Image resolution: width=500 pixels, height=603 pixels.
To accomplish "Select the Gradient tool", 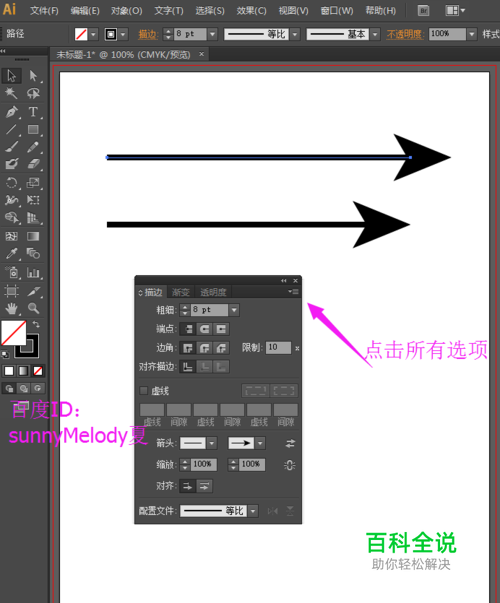I will [33, 236].
